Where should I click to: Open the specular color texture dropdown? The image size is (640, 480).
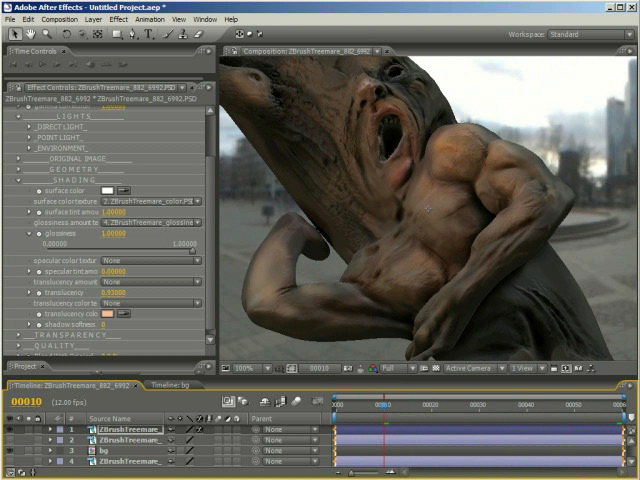[151, 260]
